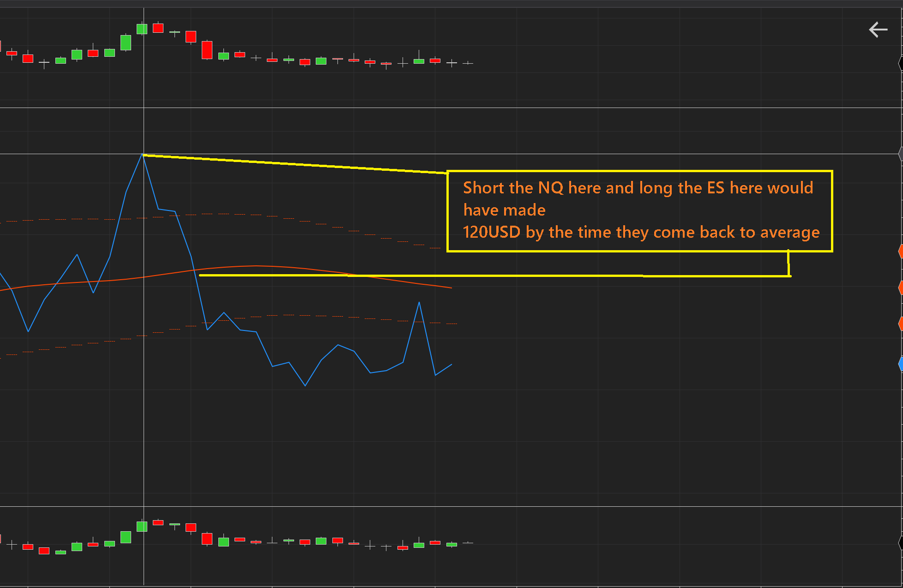Screen dimensions: 903x588
Task: Click black price marker on top pane axis
Action: [x=900, y=63]
